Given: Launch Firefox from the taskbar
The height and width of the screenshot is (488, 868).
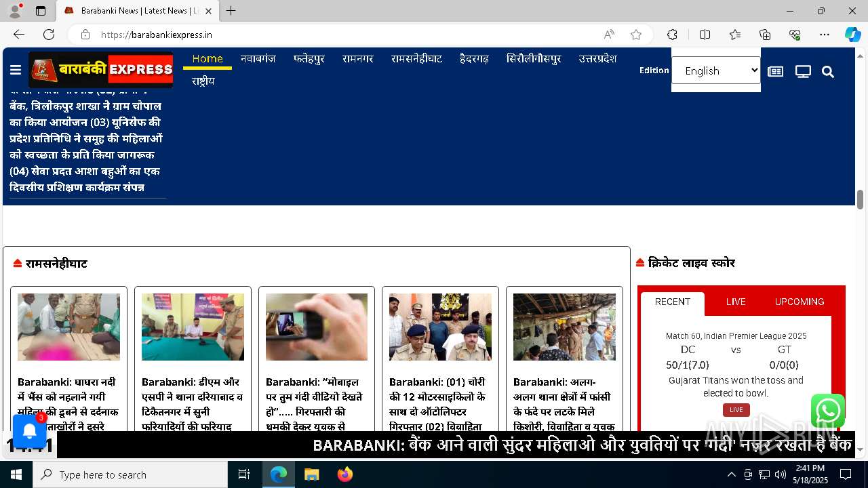Looking at the screenshot, I should (345, 474).
